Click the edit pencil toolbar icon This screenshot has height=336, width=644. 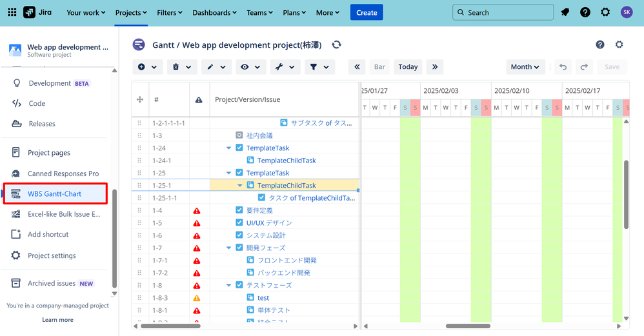[210, 67]
